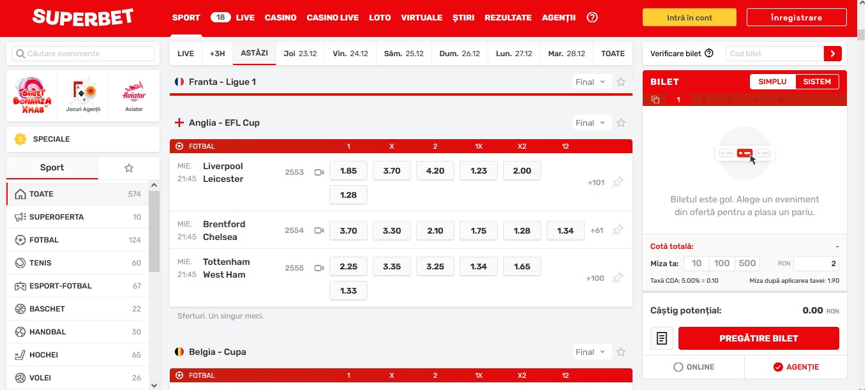Screen dimensions: 868x390
Task: Select the Agenție ticket option
Action: 796,367
